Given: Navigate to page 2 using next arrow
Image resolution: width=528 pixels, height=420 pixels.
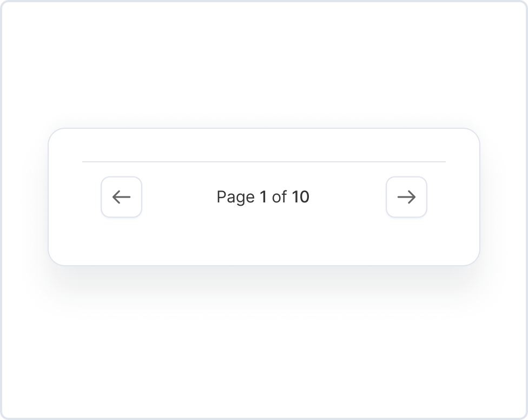Looking at the screenshot, I should tap(406, 197).
